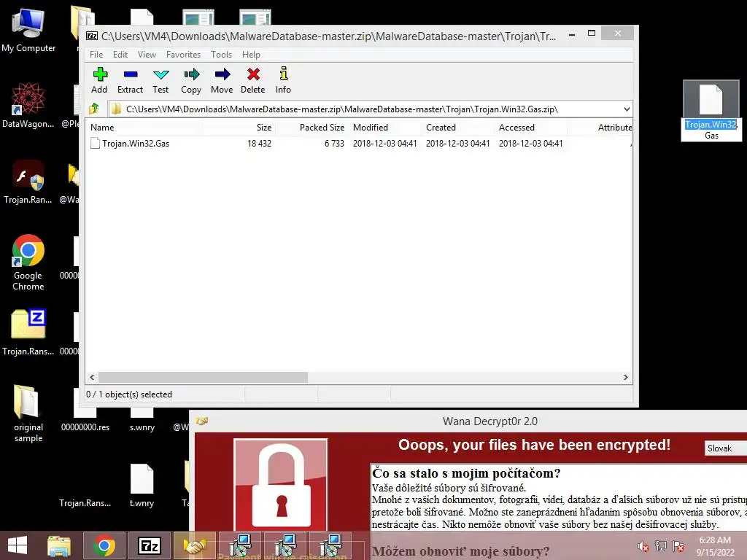This screenshot has width=747, height=560.
Task: Click the scrollbar left arrow
Action: coord(93,377)
